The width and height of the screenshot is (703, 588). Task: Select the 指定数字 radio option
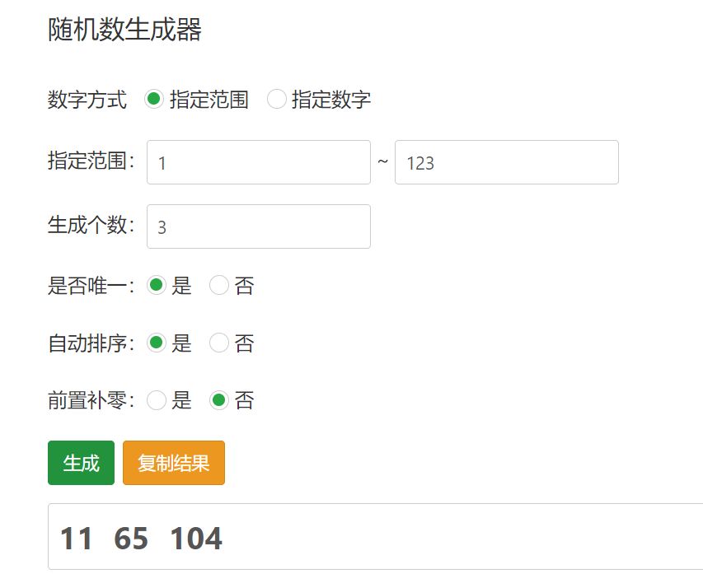pyautogui.click(x=276, y=100)
